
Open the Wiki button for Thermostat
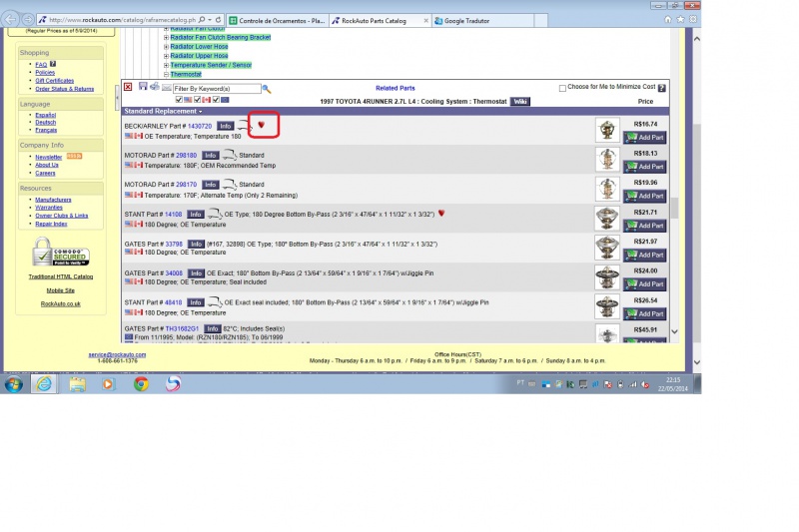coord(519,101)
